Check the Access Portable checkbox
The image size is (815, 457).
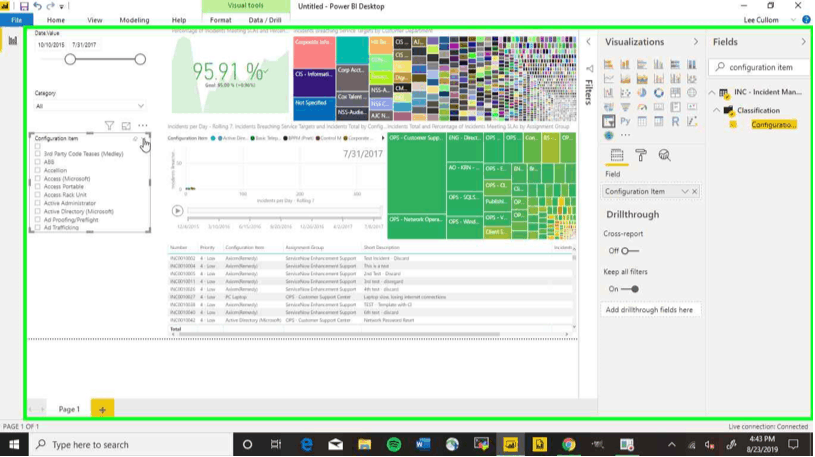coord(37,187)
